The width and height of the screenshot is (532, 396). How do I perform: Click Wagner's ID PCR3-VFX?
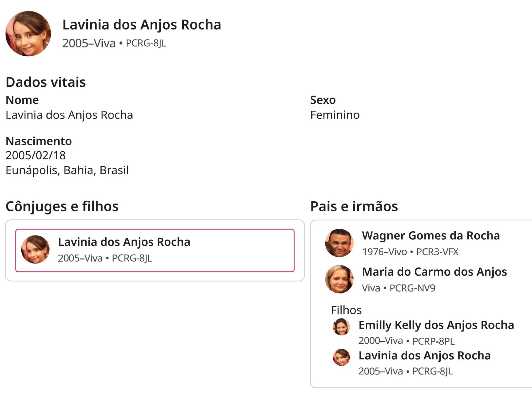coord(437,252)
